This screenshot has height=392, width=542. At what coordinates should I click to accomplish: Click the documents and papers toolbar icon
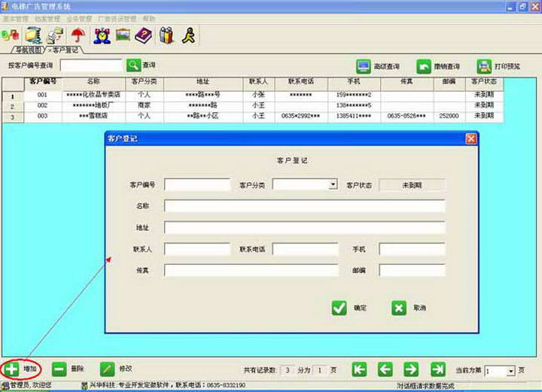[55, 35]
